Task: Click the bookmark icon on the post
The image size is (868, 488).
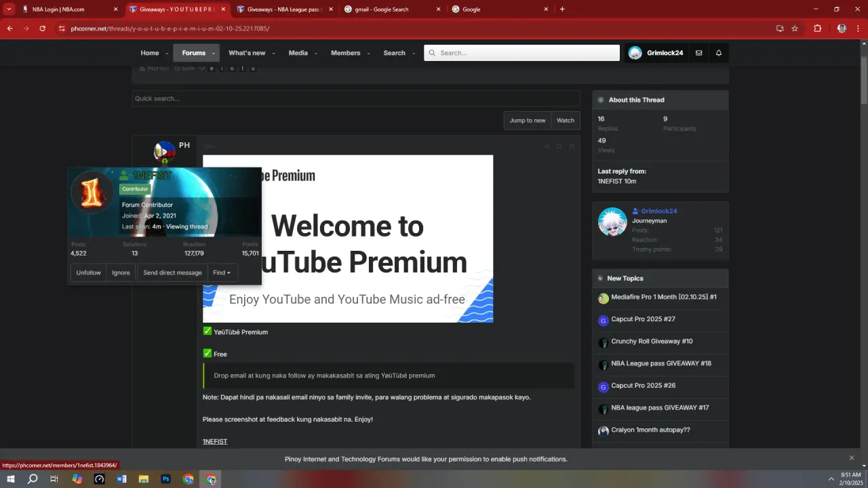Action: point(559,146)
